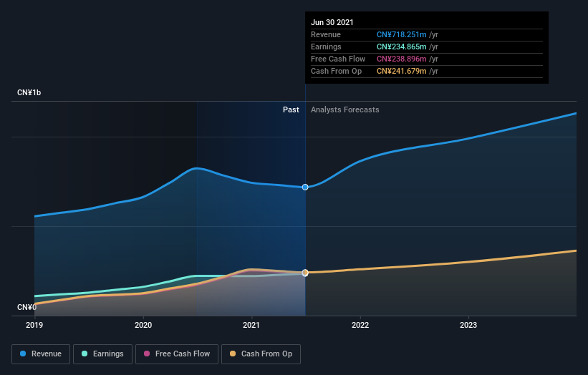Image resolution: width=588 pixels, height=375 pixels.
Task: Click the Cash From Op label in tooltip
Action: 337,71
